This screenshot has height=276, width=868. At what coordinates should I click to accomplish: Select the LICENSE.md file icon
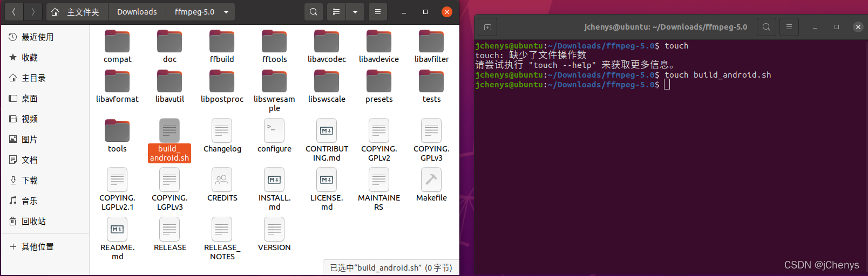pyautogui.click(x=327, y=180)
